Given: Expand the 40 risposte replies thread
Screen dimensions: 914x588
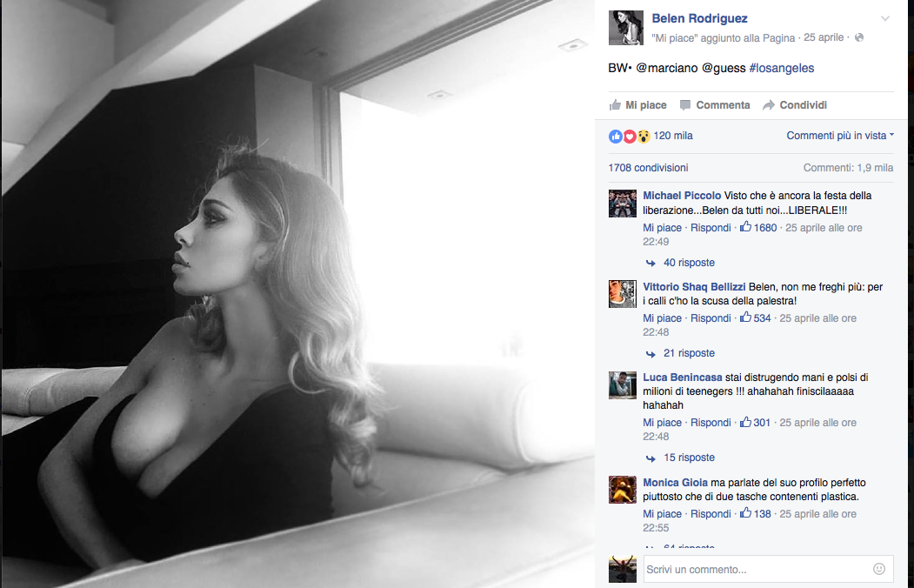Looking at the screenshot, I should point(688,263).
